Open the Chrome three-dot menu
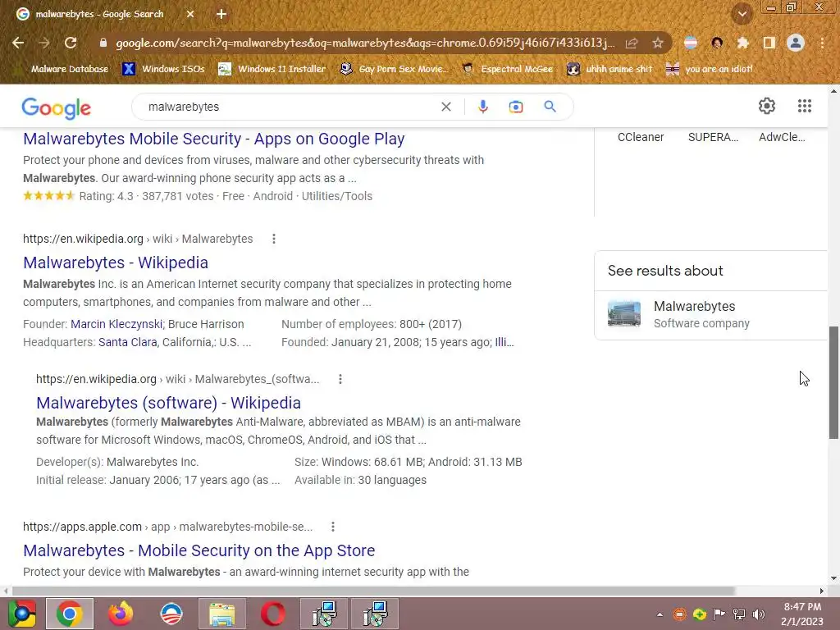The image size is (840, 630). (822, 43)
